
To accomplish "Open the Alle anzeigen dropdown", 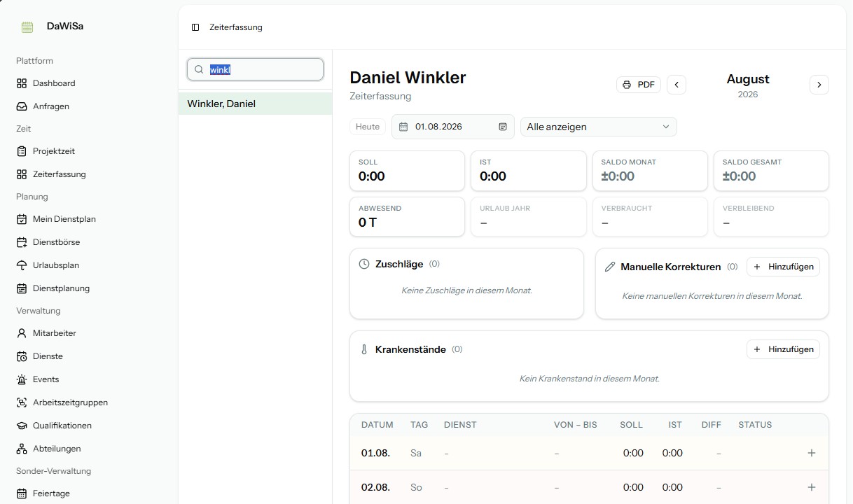I will tap(598, 127).
